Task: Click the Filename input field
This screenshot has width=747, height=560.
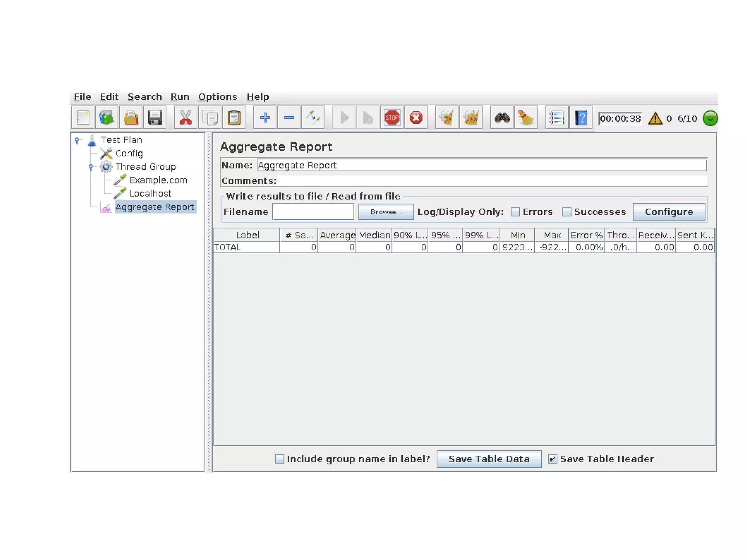Action: pos(313,212)
